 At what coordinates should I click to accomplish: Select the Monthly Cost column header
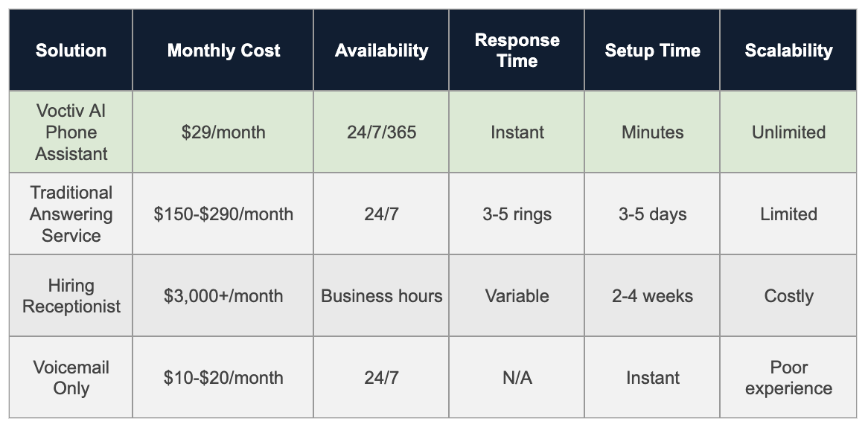click(223, 51)
